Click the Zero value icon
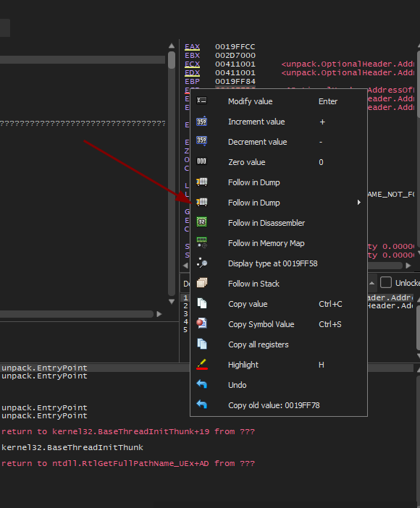 pos(201,161)
